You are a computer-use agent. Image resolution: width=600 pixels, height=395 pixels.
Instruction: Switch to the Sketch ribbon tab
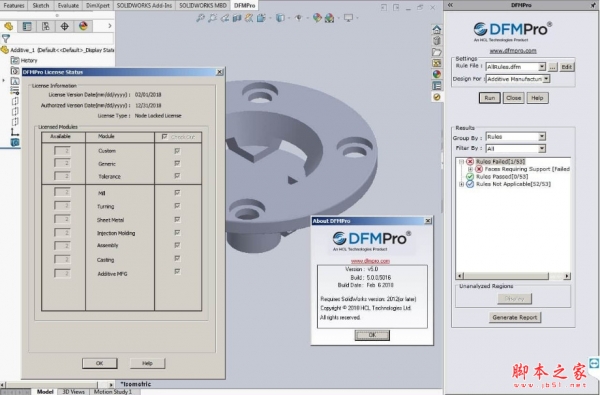click(x=41, y=5)
